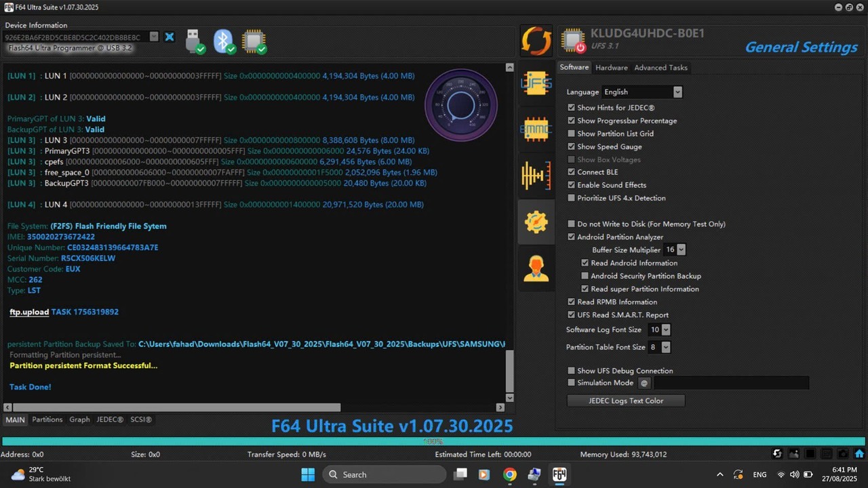
Task: Click the speed gauge dial
Action: (460, 105)
